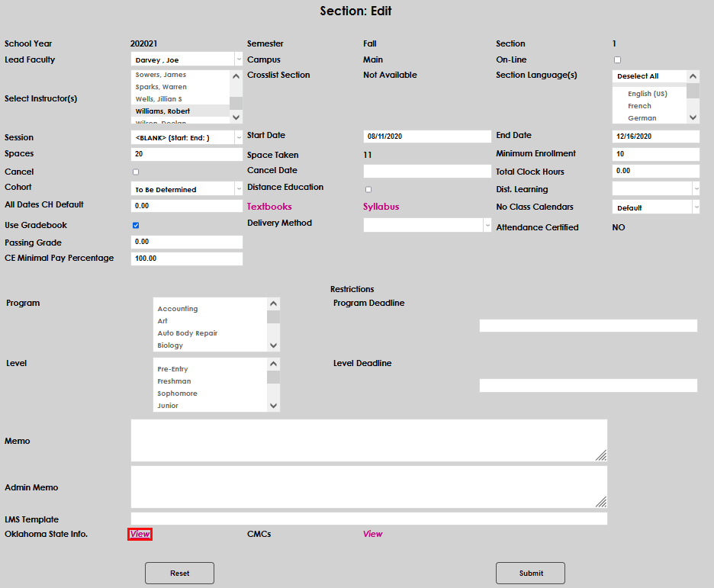Open the Syllabus link

(x=381, y=207)
